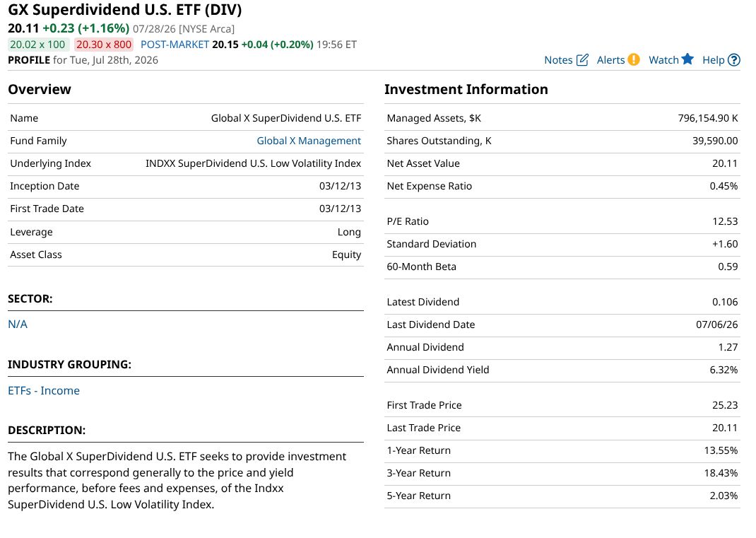Click the Help question mark icon
The image size is (756, 538).
pos(733,60)
